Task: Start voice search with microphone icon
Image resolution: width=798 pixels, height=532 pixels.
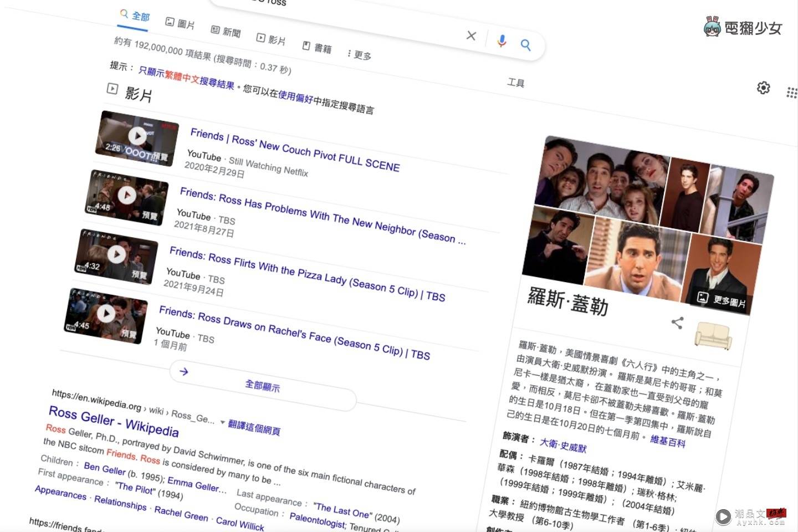Action: click(x=502, y=41)
